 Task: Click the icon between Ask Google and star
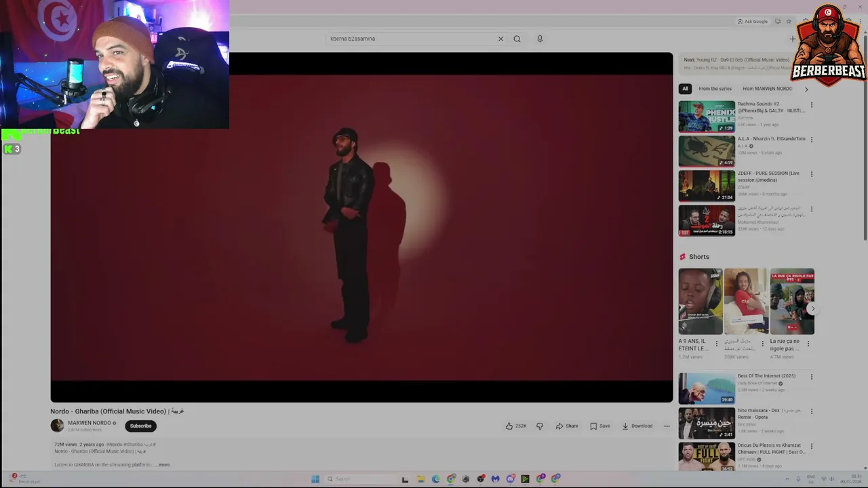[778, 22]
